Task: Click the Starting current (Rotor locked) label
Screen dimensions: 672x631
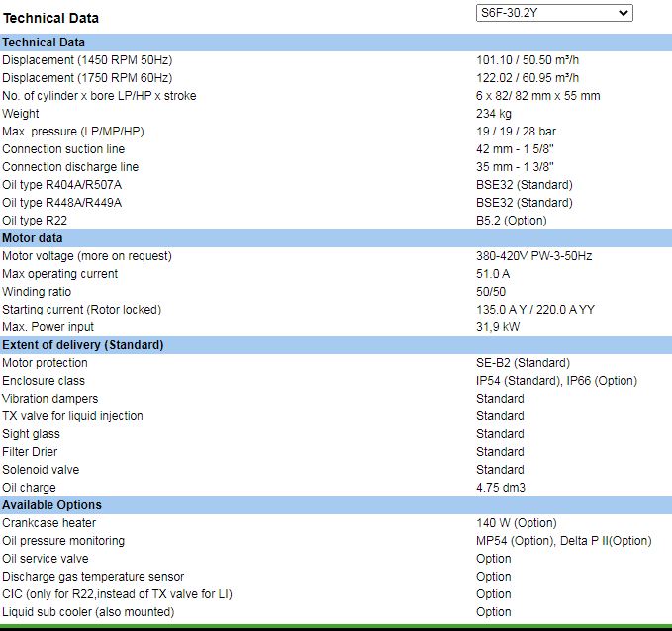Action: [x=81, y=310]
